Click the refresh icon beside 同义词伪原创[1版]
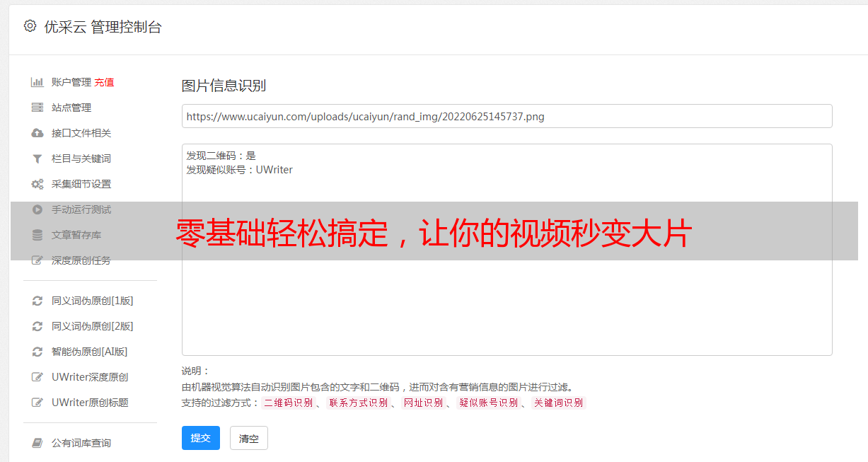 click(37, 301)
